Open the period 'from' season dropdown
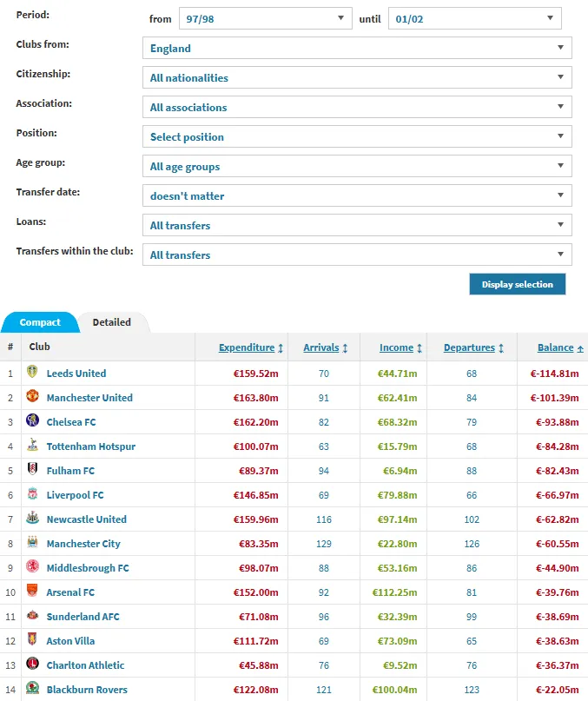Screen dimensions: 588x701 [x=265, y=19]
